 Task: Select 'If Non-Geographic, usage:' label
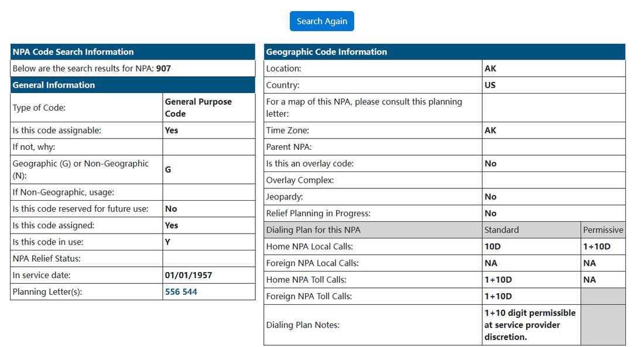pyautogui.click(x=63, y=192)
